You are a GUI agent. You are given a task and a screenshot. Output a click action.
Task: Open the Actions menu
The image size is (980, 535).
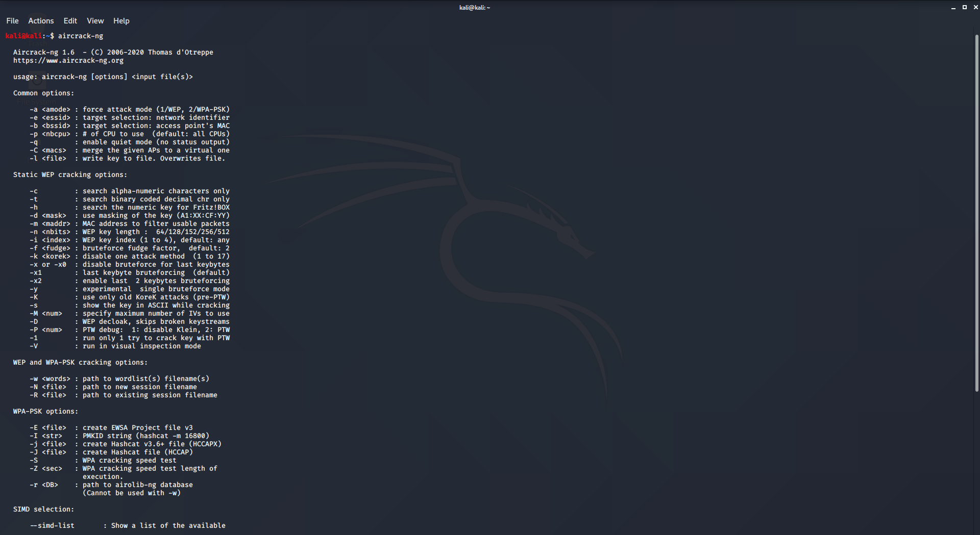click(x=41, y=21)
